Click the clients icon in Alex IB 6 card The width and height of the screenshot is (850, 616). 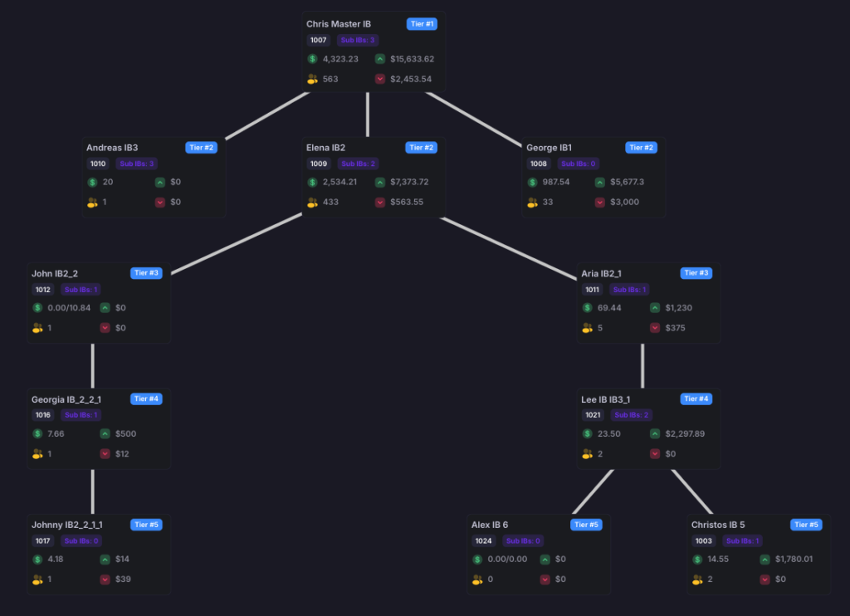(x=477, y=579)
